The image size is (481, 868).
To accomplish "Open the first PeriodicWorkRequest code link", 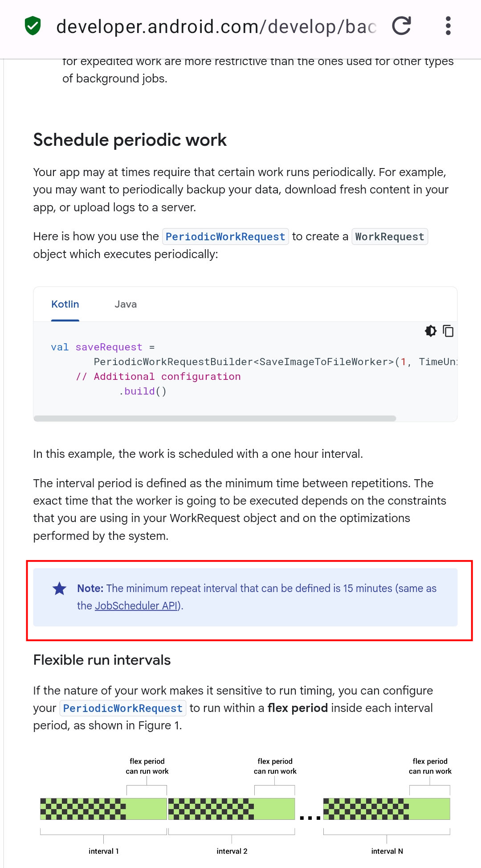I will [x=225, y=237].
